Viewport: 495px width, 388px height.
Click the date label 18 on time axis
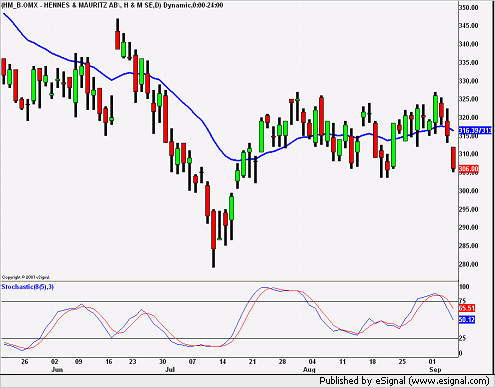click(x=372, y=362)
